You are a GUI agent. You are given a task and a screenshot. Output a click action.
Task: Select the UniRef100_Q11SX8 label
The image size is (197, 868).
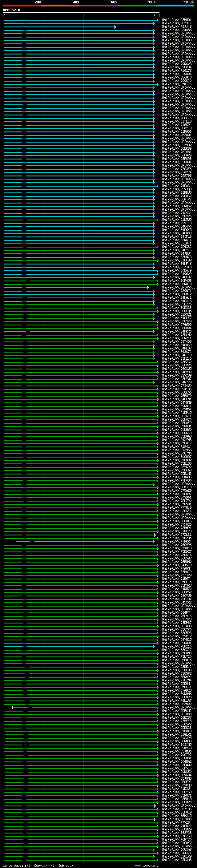[x=176, y=619]
